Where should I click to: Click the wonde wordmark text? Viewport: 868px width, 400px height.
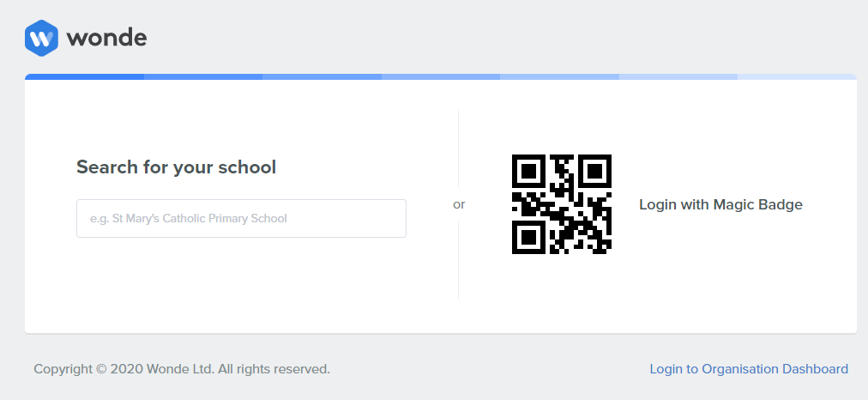click(x=106, y=39)
